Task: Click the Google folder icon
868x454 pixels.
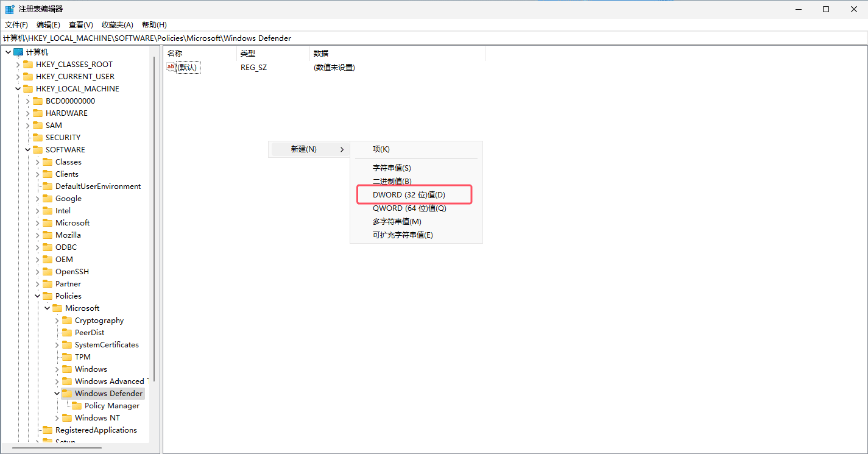Action: point(48,199)
